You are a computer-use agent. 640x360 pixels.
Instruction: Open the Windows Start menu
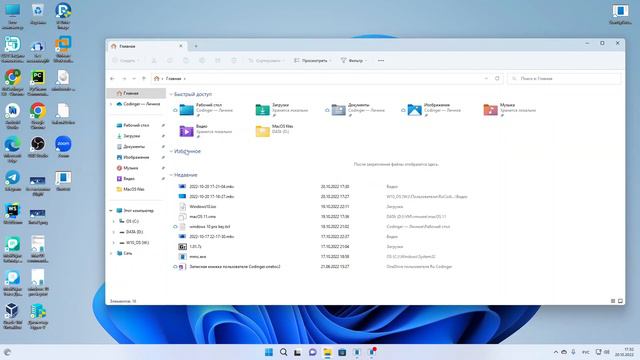coord(269,352)
